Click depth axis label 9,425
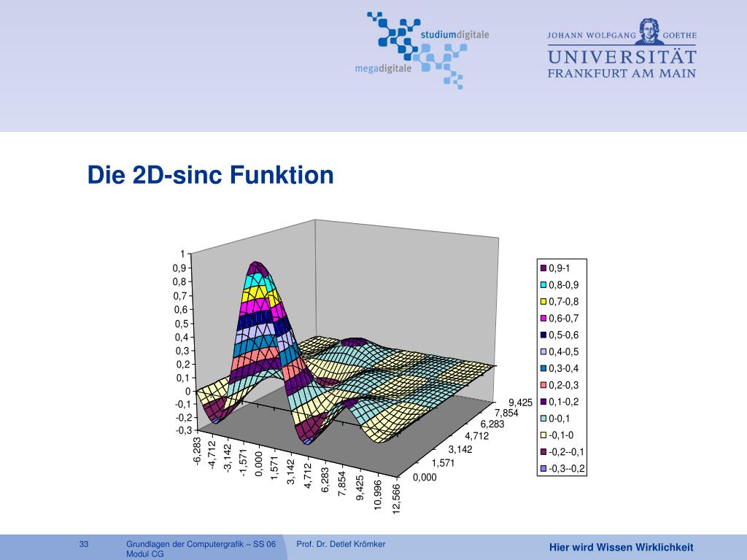Viewport: 747px width, 560px height. (520, 402)
